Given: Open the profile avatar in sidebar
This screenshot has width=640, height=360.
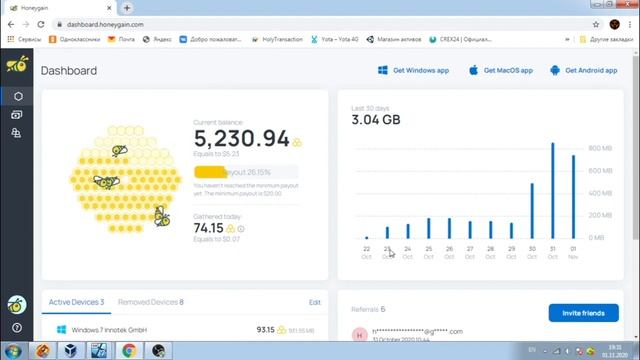Looking at the screenshot, I should pos(17,305).
